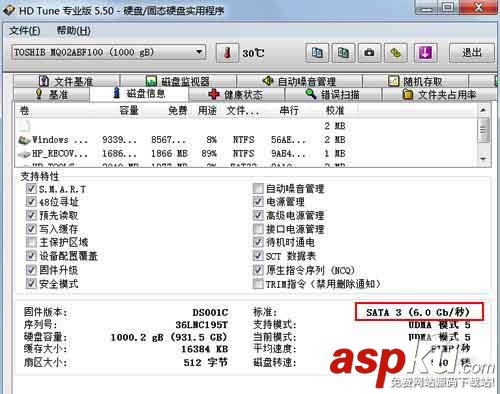Select the HP_RECOV volume row name
Image resolution: width=500 pixels, height=394 pixels.
(60, 154)
